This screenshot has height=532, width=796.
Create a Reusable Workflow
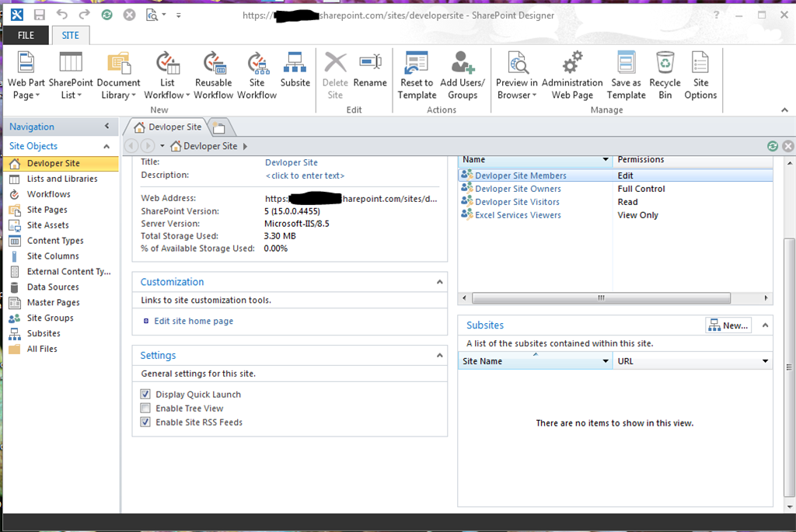pos(214,75)
